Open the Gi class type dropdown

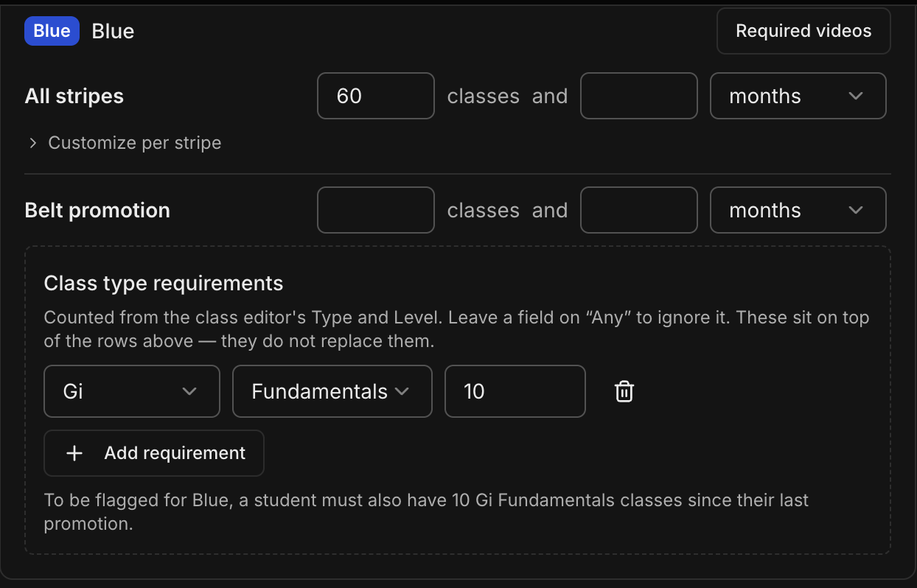coord(132,391)
